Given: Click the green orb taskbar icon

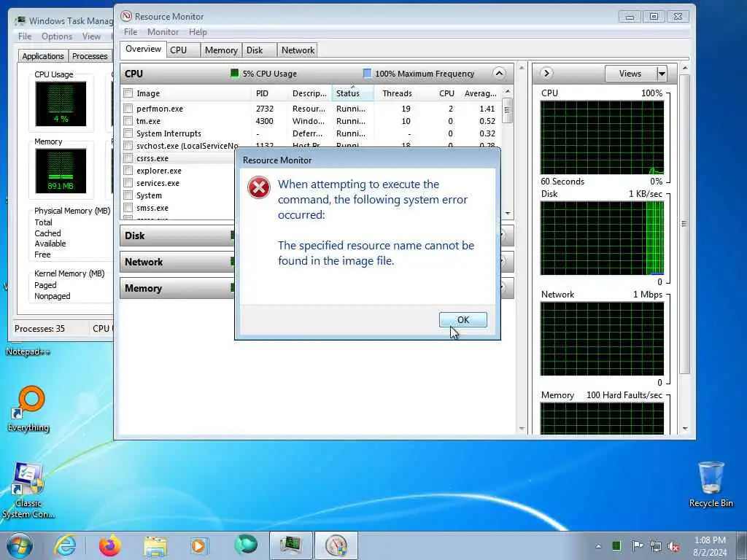Looking at the screenshot, I should point(245,545).
